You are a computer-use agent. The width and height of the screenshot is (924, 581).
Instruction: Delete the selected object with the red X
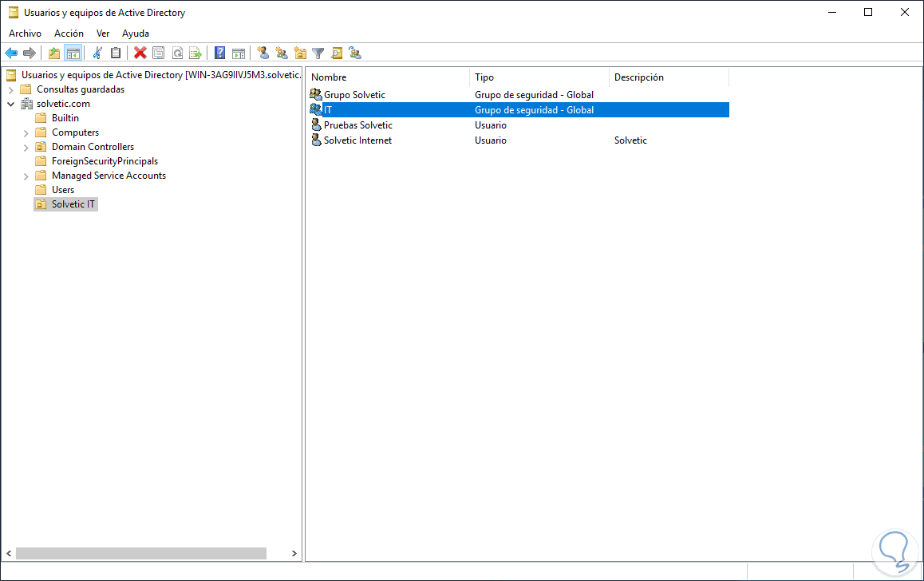coord(140,53)
